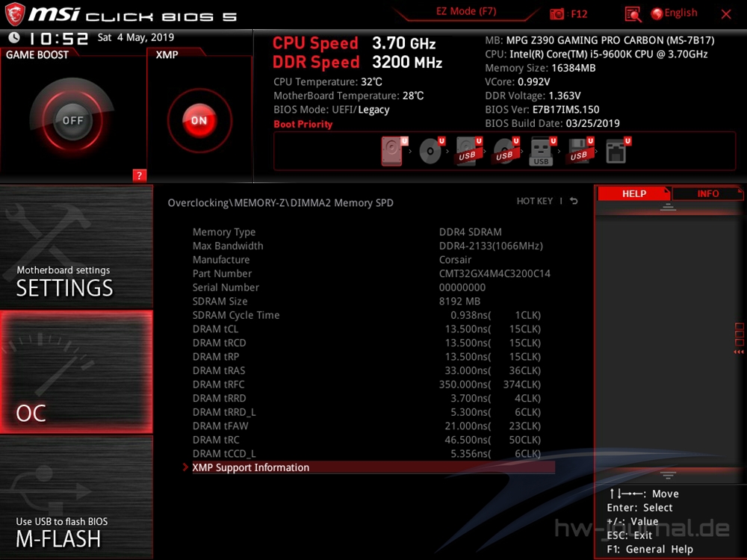Switch to the HELP tab
Screen dimensions: 747x560
634,193
